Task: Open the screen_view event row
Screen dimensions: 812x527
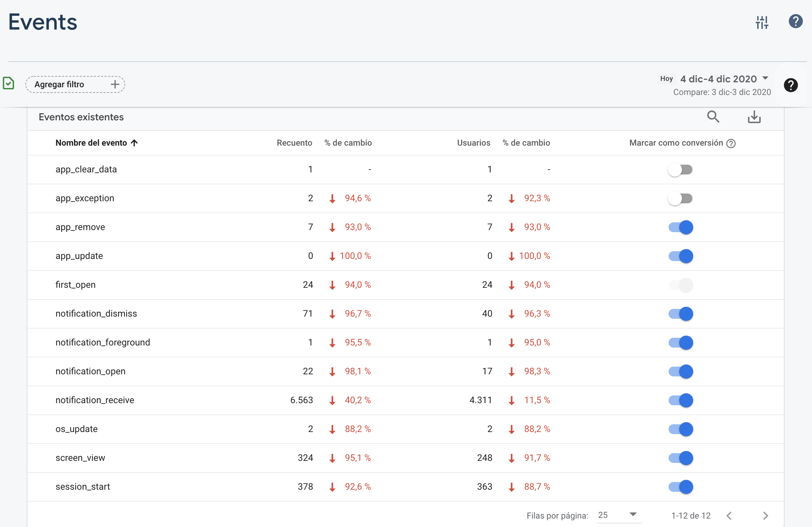Action: pos(80,458)
